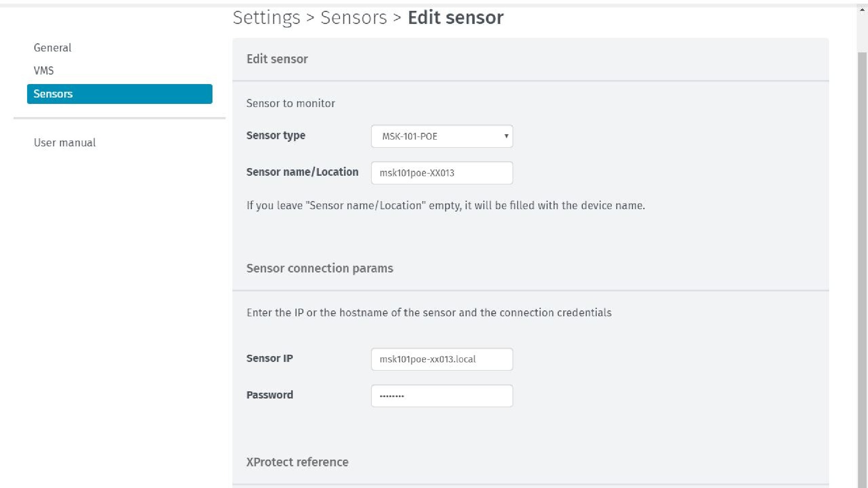This screenshot has height=488, width=868.
Task: Select Sensors in the sidebar
Action: tap(119, 94)
